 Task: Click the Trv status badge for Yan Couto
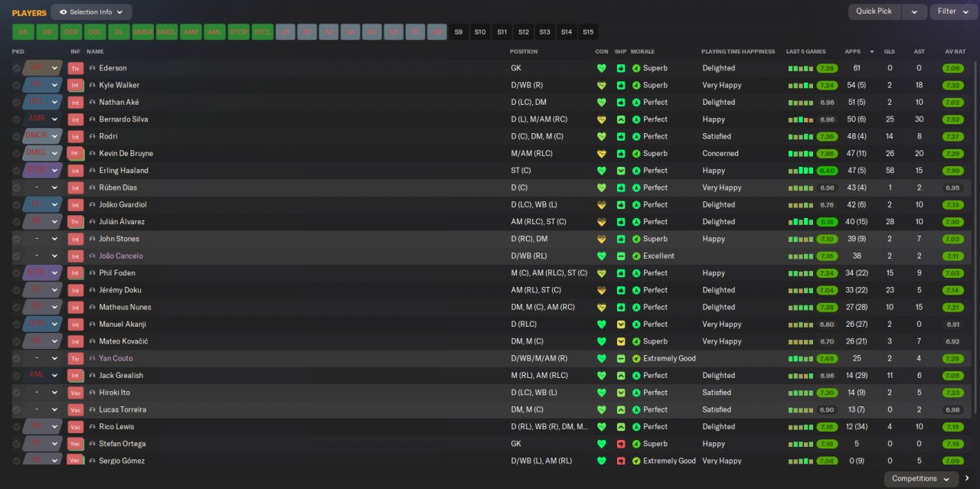[75, 358]
